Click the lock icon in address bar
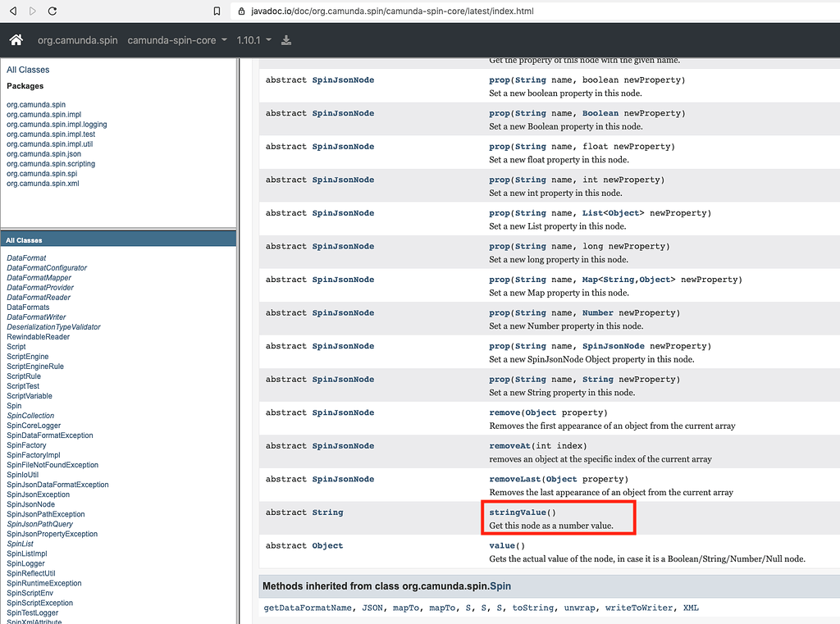840x624 pixels. coord(242,11)
